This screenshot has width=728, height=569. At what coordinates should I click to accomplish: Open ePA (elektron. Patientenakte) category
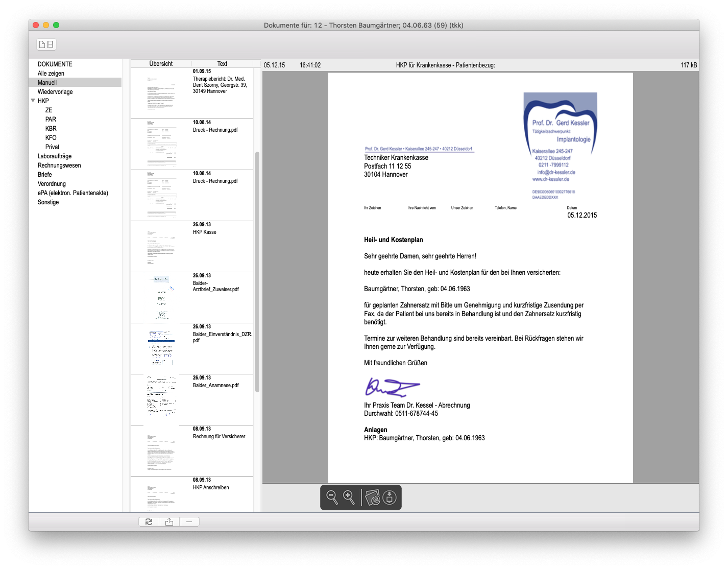point(73,193)
